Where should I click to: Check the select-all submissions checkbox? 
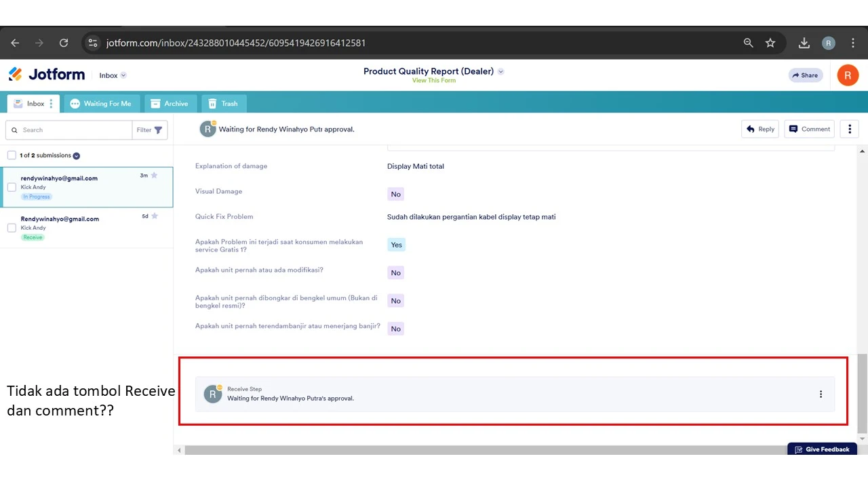click(12, 155)
